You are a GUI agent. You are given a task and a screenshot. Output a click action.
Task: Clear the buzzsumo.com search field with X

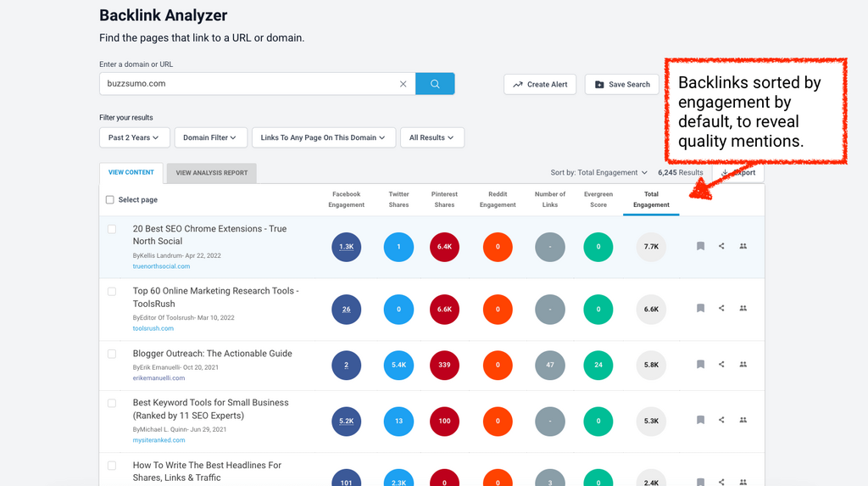point(403,84)
